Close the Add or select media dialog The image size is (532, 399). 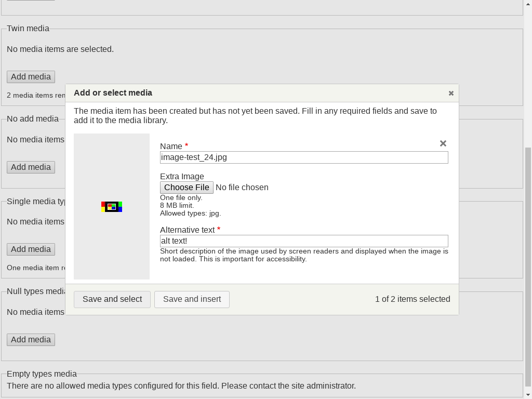click(x=451, y=94)
